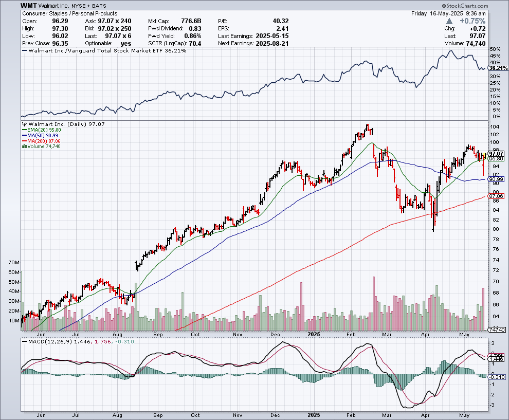The image size is (509, 420).
Task: Click the 1.446 MACD axis tag
Action: click(x=496, y=359)
